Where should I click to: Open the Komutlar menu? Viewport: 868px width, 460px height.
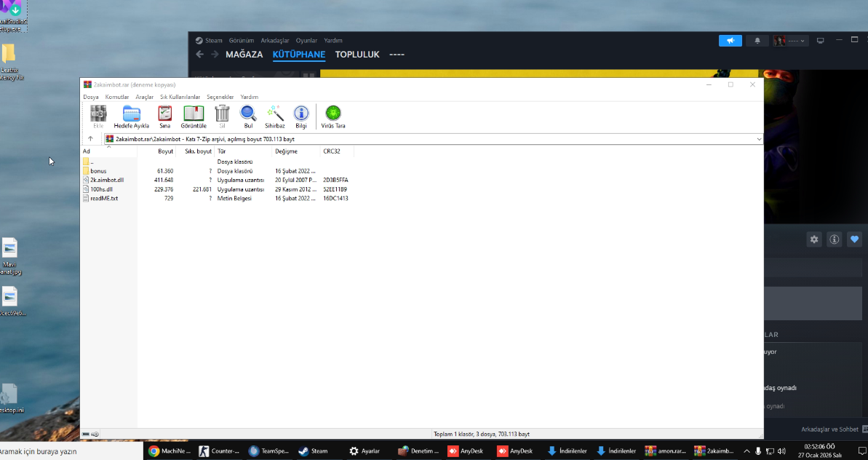(117, 97)
